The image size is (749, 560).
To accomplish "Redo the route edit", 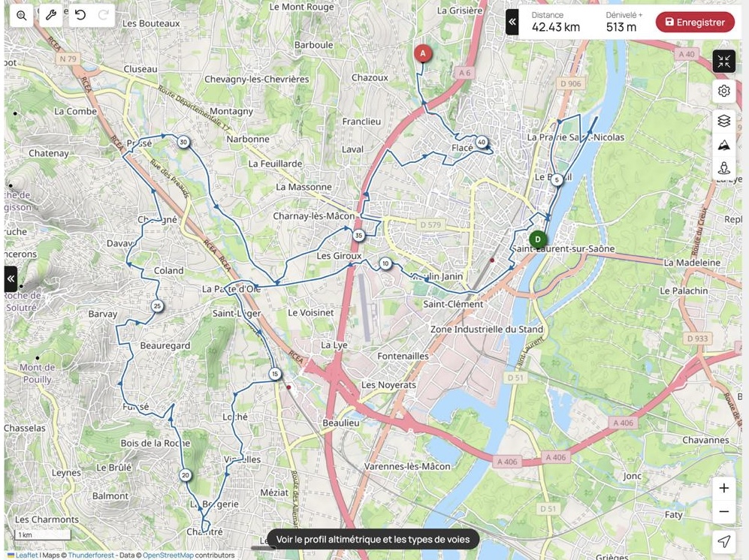I will coord(104,15).
